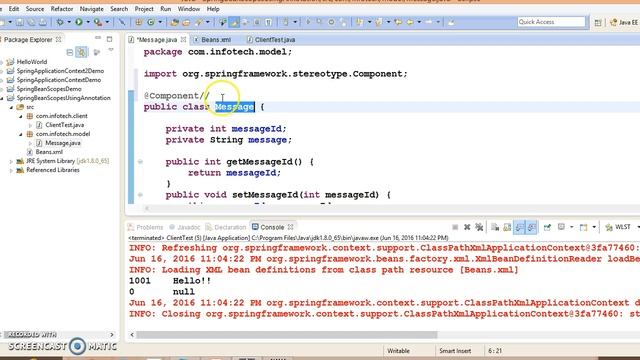The image size is (640, 360).
Task: Click the Back navigation arrow in toolbar
Action: tap(410, 22)
